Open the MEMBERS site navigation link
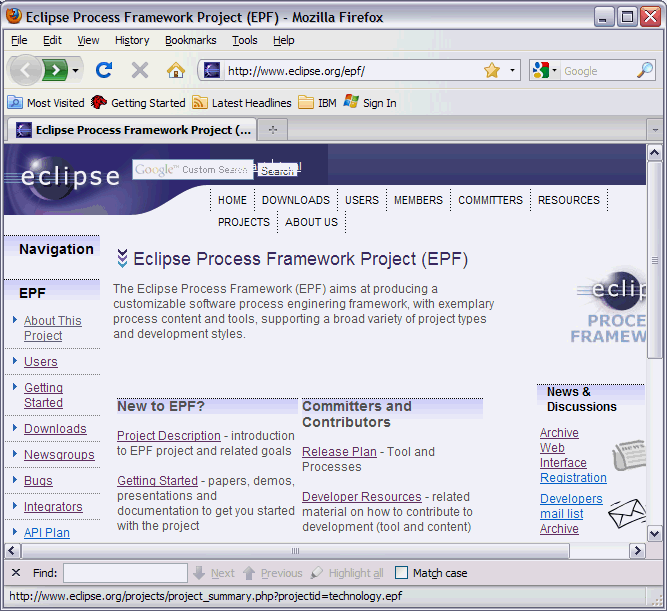This screenshot has width=667, height=611. point(418,200)
